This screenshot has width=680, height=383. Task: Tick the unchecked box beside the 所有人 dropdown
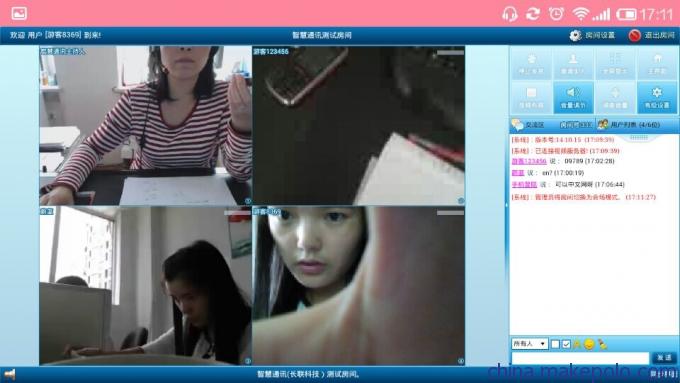click(555, 344)
